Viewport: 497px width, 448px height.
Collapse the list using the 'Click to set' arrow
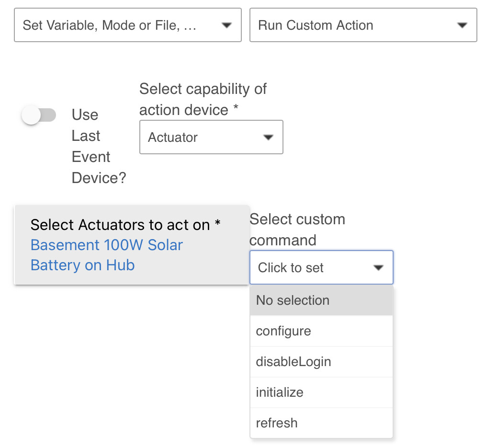[378, 268]
